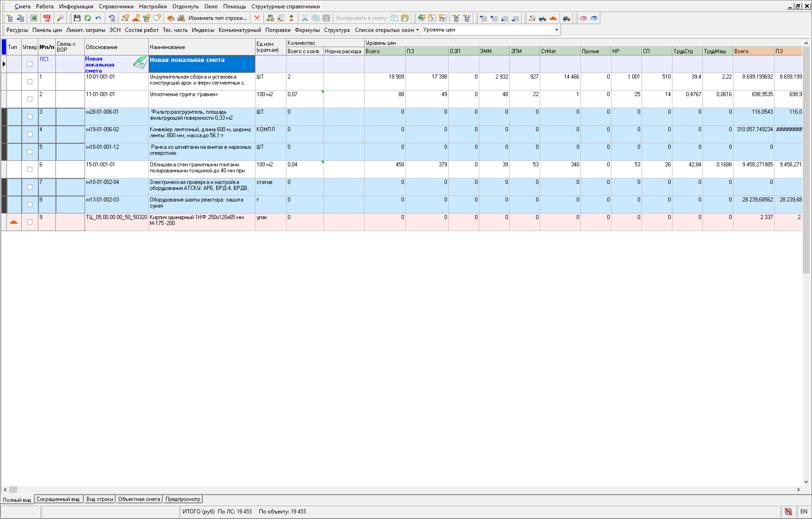Export estimate to Excel via toolbar icon
812x519 pixels.
[34, 18]
